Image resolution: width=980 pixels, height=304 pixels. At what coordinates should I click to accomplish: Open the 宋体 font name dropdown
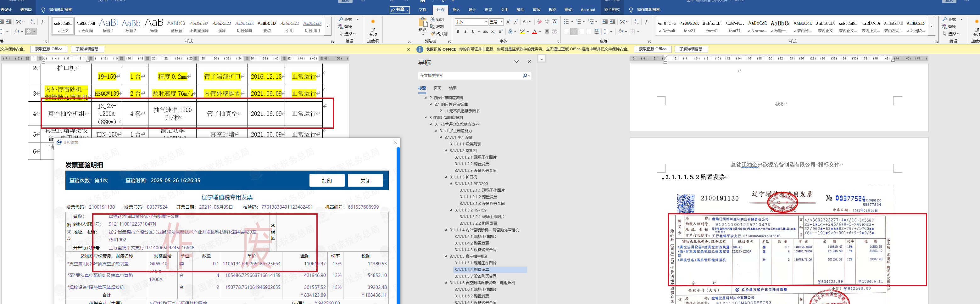tap(486, 22)
